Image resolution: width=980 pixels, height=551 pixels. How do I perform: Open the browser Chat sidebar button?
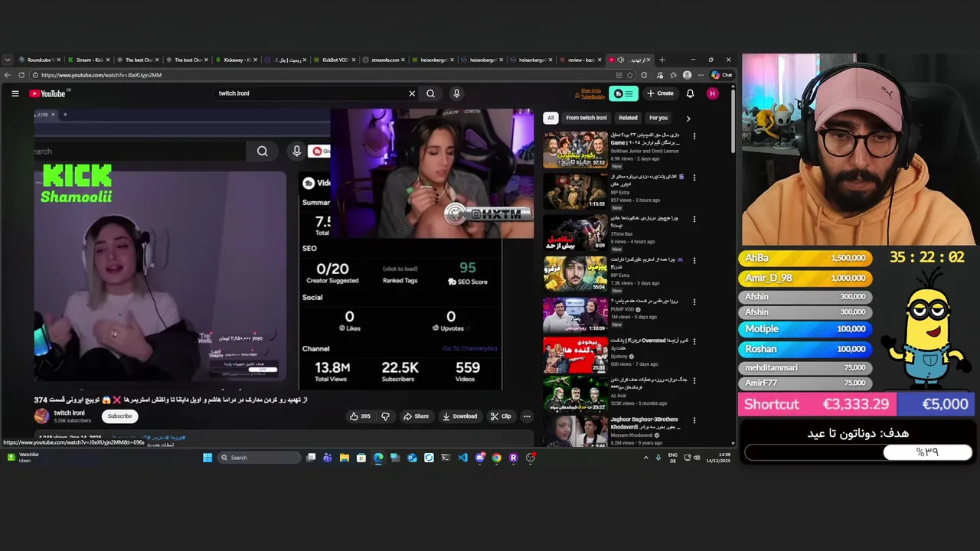click(722, 75)
